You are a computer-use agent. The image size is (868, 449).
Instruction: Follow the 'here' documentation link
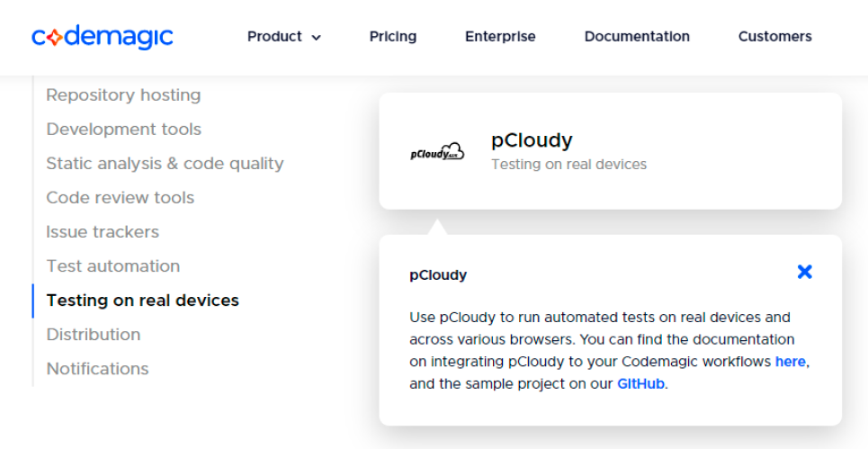[x=791, y=362]
